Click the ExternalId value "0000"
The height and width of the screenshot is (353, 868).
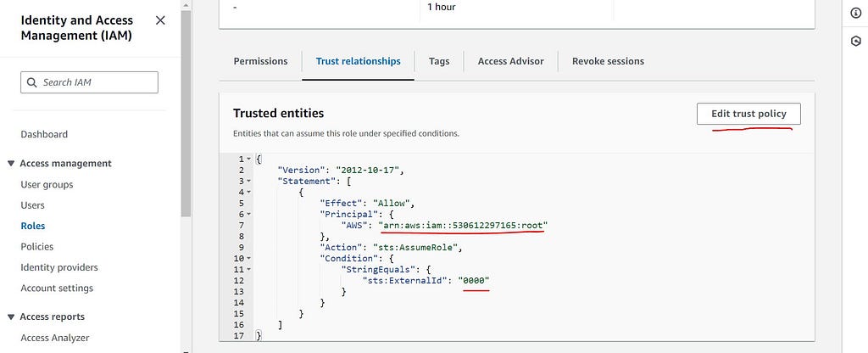[474, 280]
